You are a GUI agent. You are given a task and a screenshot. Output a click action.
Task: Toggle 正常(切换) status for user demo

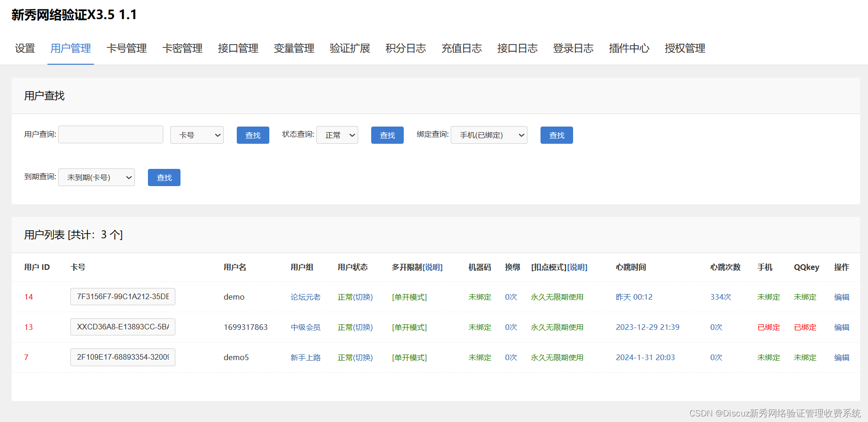[355, 297]
